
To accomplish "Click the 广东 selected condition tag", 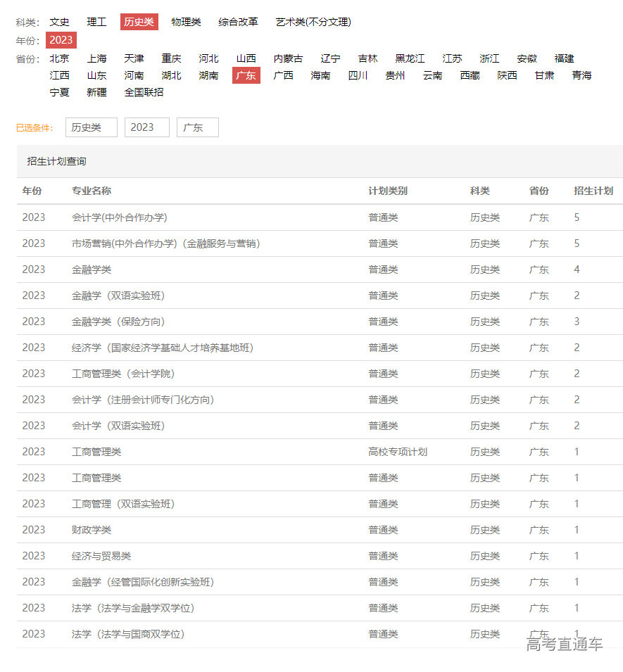I will pyautogui.click(x=197, y=127).
